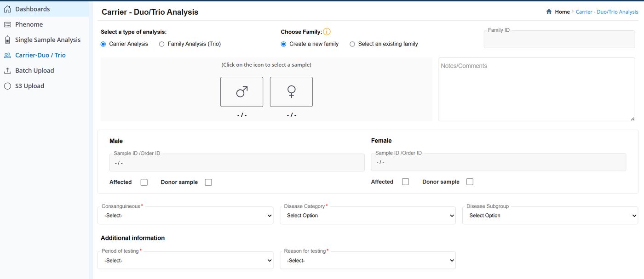Click the Dashboards house icon in sidebar
This screenshot has width=644, height=279.
pos(7,9)
